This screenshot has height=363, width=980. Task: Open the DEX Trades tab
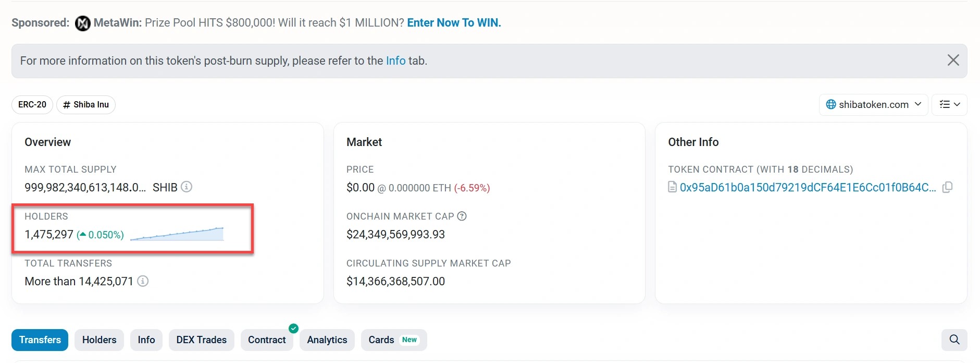(201, 340)
